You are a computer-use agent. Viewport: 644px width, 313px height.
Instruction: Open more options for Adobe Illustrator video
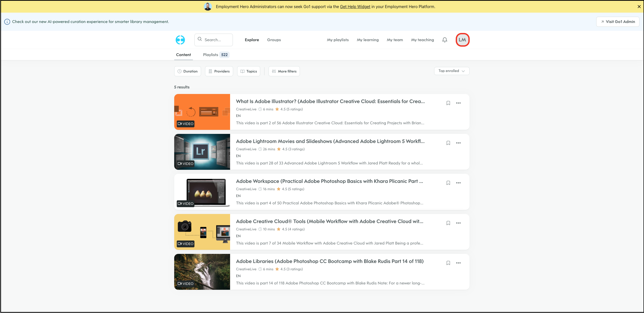[458, 103]
